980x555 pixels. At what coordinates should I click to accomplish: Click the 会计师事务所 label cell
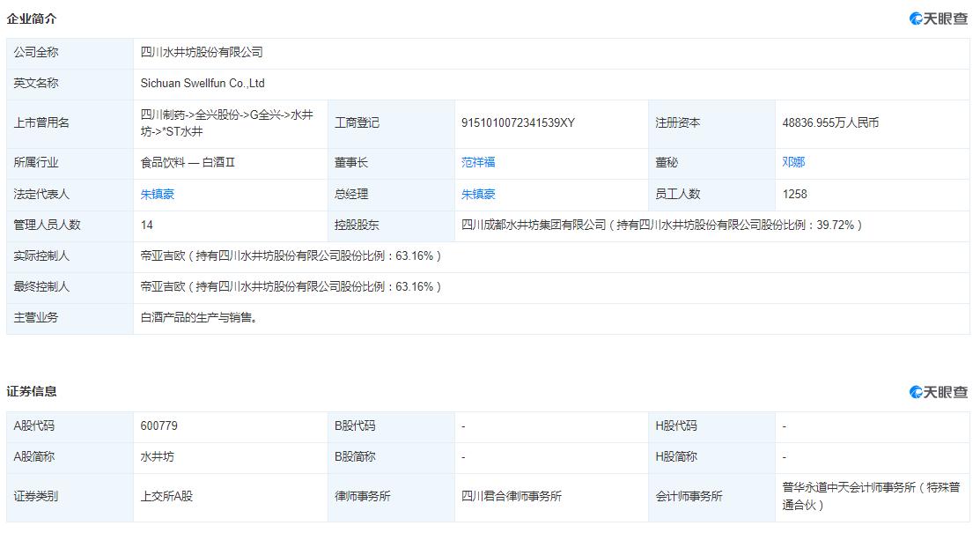(711, 497)
